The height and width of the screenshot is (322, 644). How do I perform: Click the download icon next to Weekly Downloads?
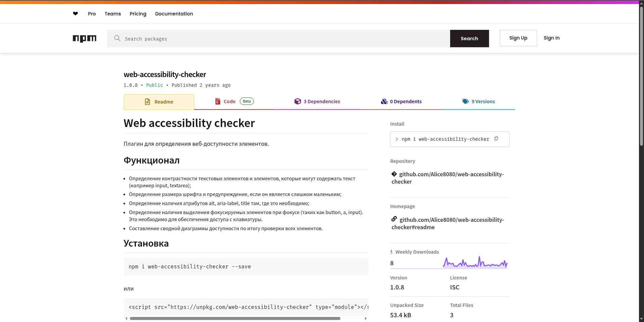(391, 252)
